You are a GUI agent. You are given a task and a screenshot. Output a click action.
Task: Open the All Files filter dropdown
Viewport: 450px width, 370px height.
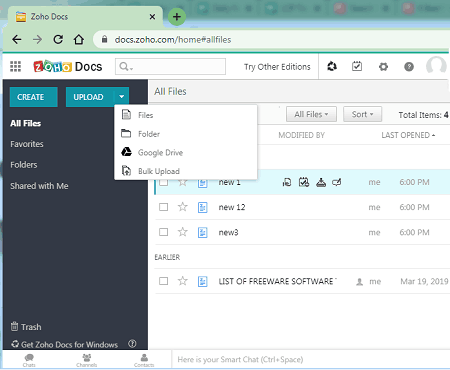[x=311, y=114]
